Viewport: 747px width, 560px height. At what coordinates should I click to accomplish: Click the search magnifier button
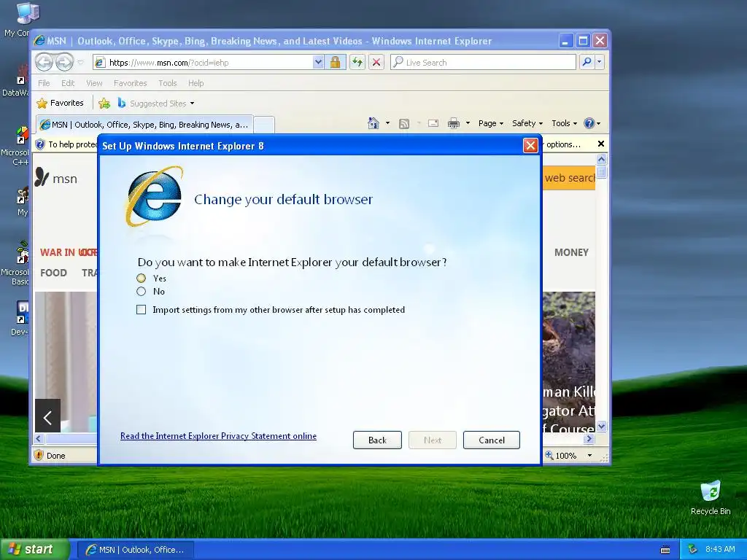coord(587,63)
